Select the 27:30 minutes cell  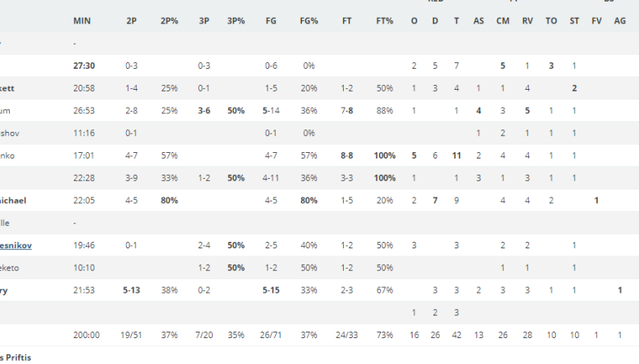coord(84,66)
